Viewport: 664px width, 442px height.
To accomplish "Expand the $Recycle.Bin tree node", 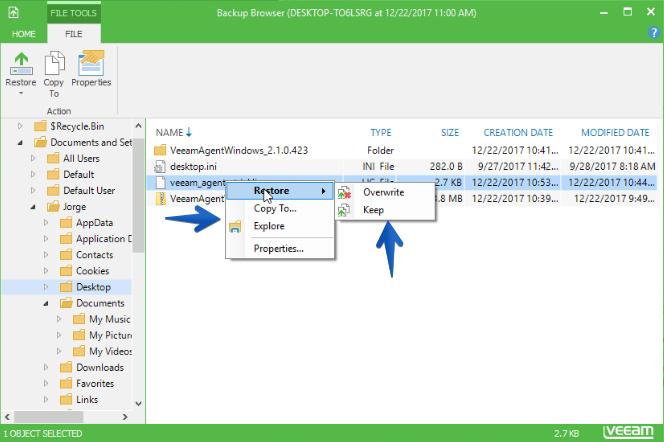I will [x=19, y=126].
